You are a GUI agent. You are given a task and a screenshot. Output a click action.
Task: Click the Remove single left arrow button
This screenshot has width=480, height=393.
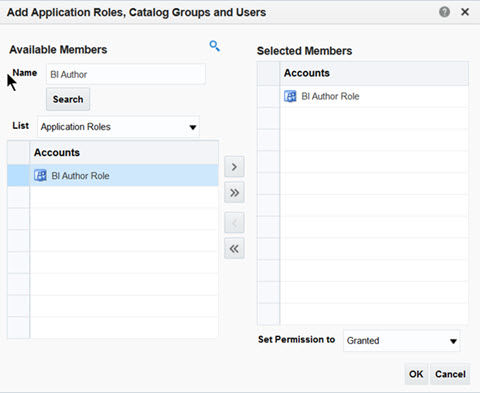234,223
